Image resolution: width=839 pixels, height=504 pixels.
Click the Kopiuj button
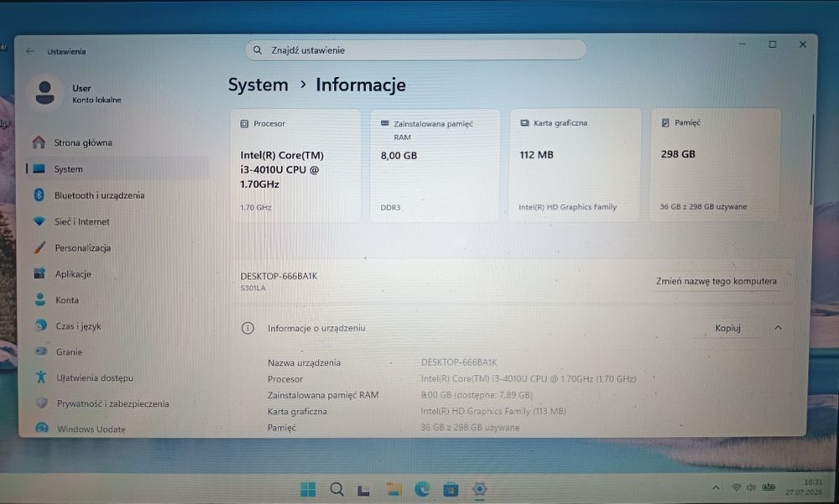click(727, 328)
